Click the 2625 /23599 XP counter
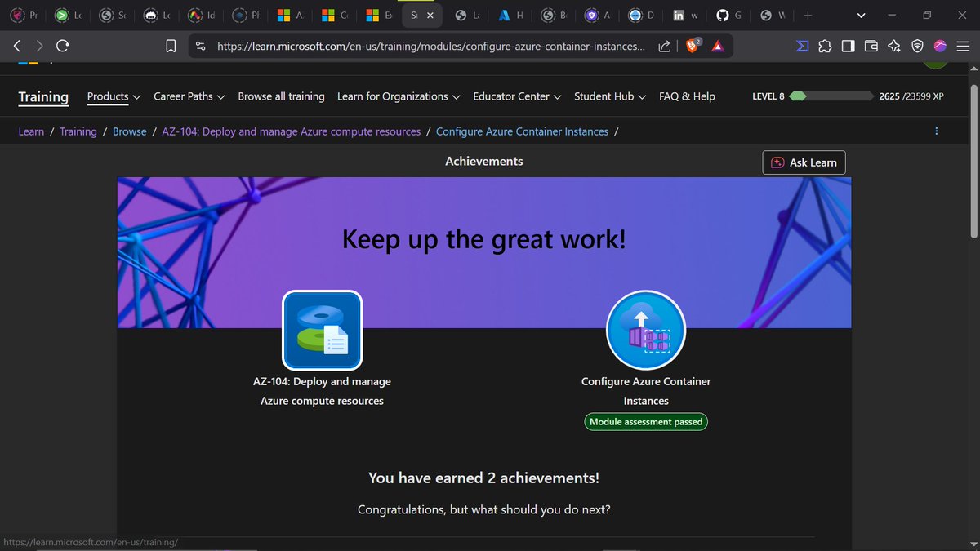 pos(911,96)
